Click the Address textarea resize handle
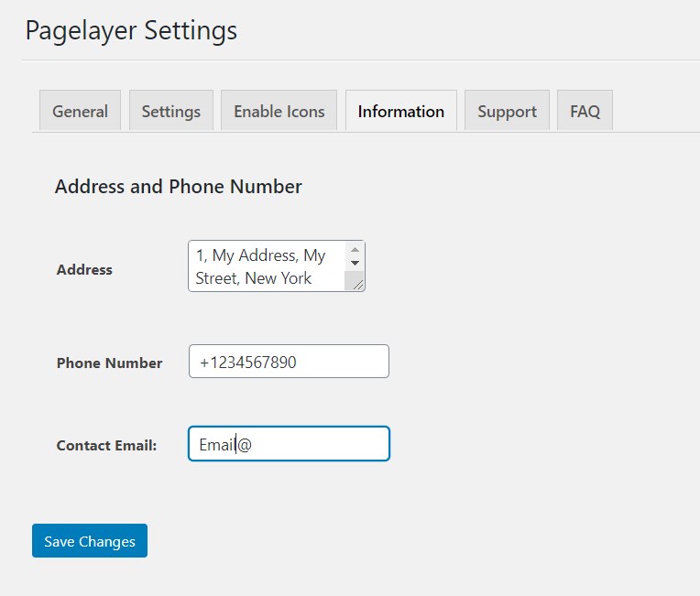Screen dimensions: 700x596 tap(357, 284)
